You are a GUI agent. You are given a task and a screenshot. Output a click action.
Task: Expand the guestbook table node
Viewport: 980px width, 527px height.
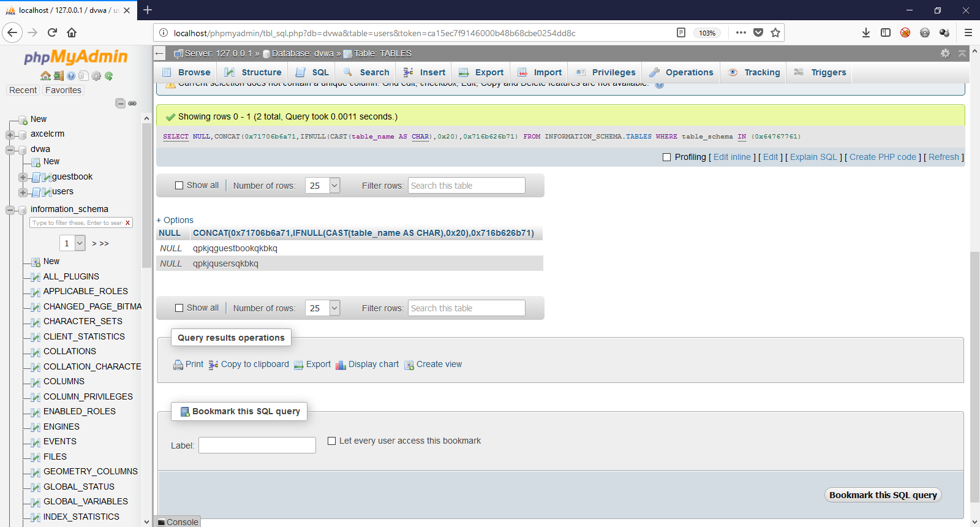coord(23,177)
